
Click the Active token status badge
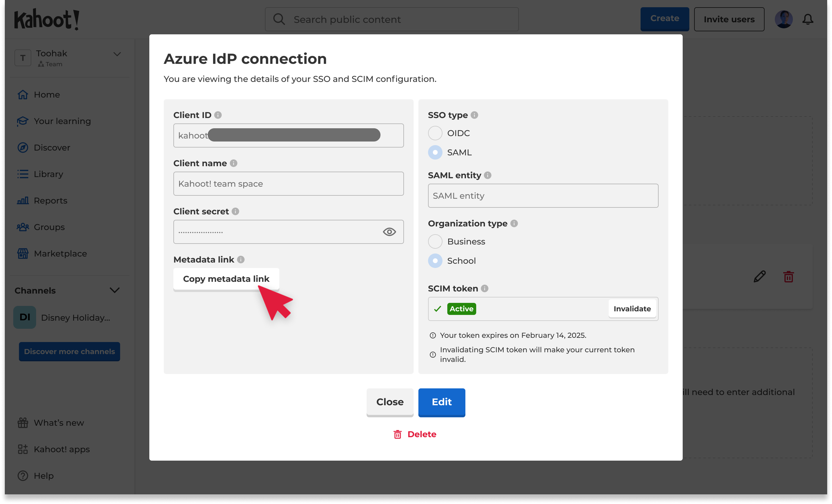[x=461, y=309]
